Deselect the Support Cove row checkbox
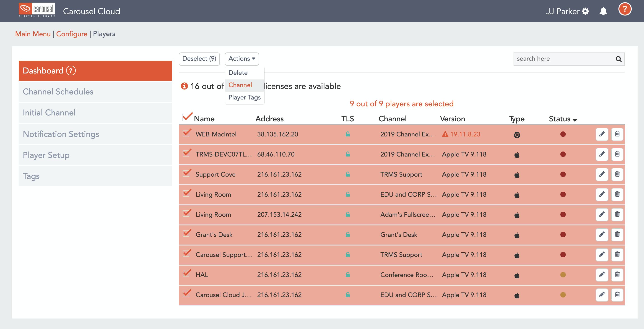The image size is (644, 329). pyautogui.click(x=187, y=173)
